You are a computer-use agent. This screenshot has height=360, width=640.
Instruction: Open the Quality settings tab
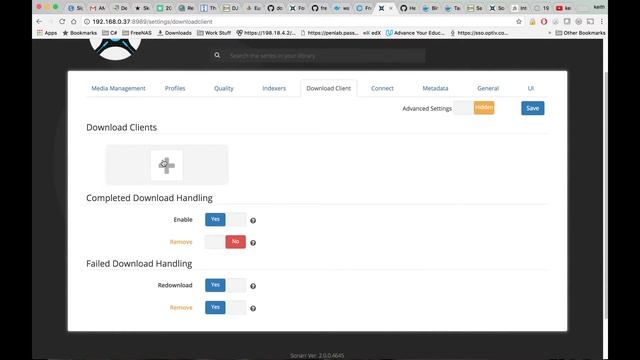tap(224, 88)
